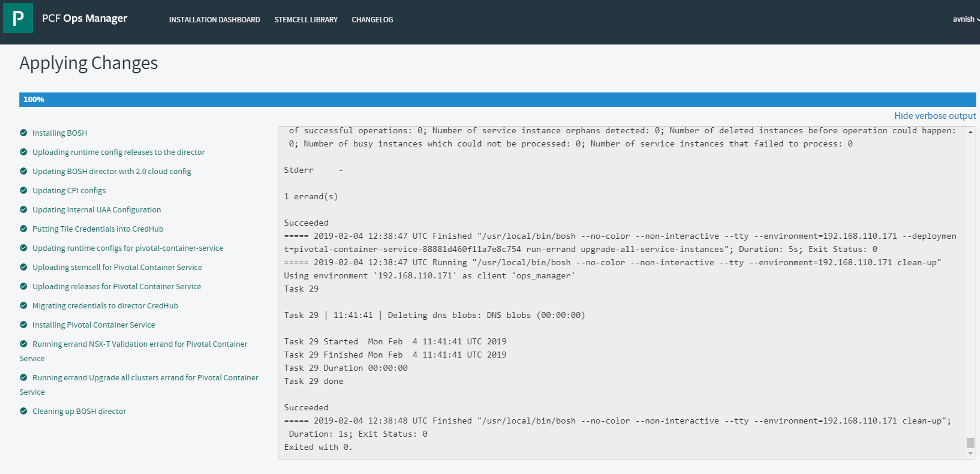Click the 100% blue progress bar

497,99
